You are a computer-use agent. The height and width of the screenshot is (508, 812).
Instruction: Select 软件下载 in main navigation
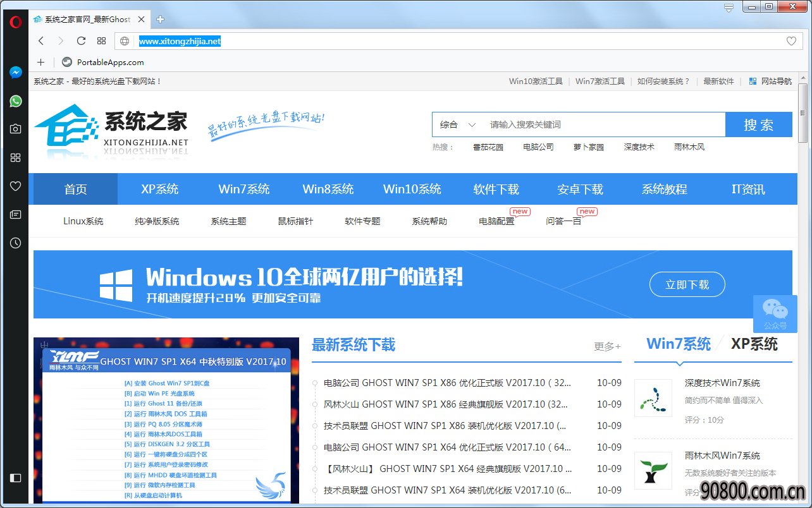click(x=496, y=189)
